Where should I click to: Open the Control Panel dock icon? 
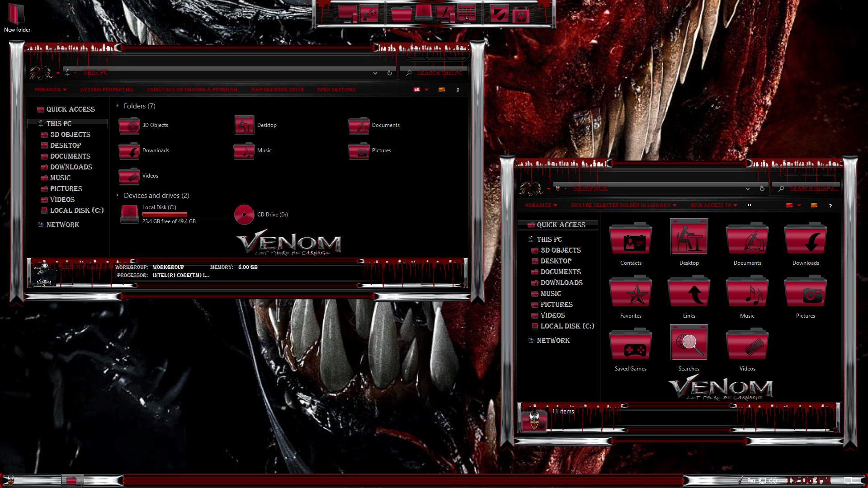(x=467, y=14)
